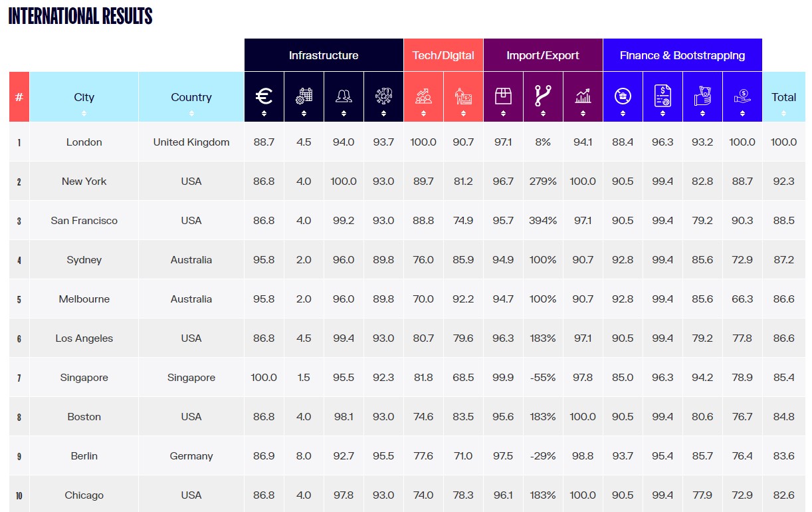Toggle sort arrows under the City header
Screen dimensions: 812x512
(x=84, y=114)
